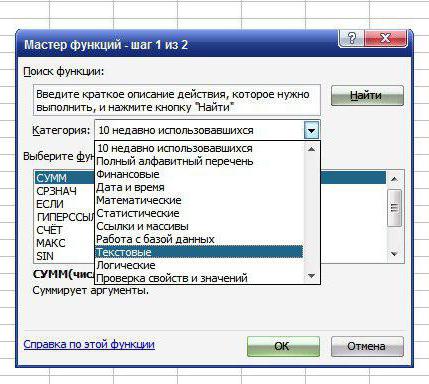Click the function description search field
The height and width of the screenshot is (384, 429).
click(177, 100)
